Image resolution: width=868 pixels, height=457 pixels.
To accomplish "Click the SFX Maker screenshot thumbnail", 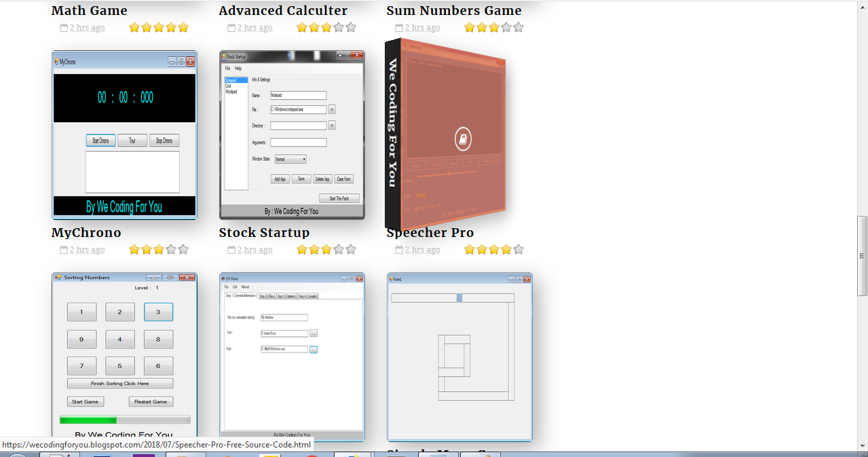I will [292, 357].
